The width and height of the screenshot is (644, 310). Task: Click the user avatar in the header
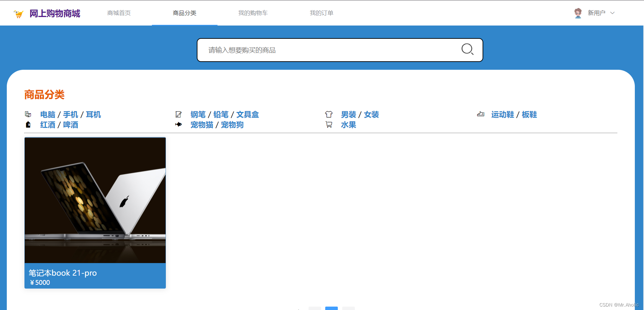click(577, 13)
